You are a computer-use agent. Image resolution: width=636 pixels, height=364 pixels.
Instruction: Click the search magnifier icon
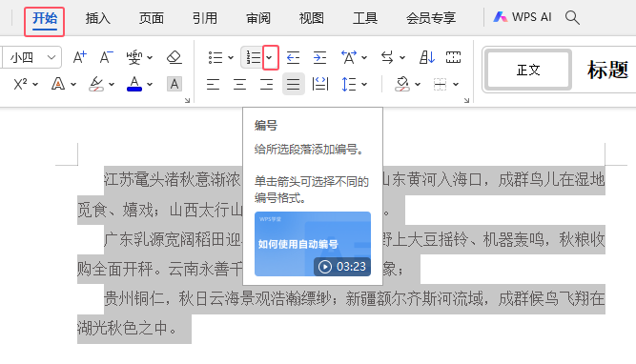click(572, 17)
